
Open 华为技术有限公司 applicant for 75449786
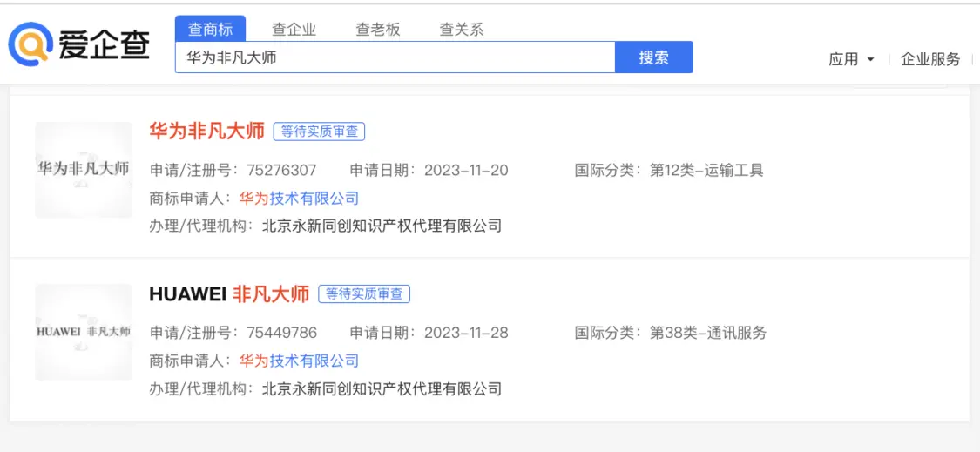pyautogui.click(x=300, y=361)
